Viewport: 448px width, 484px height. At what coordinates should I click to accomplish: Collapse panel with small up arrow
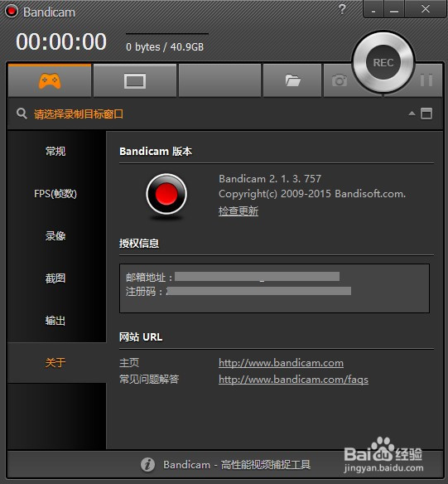412,114
